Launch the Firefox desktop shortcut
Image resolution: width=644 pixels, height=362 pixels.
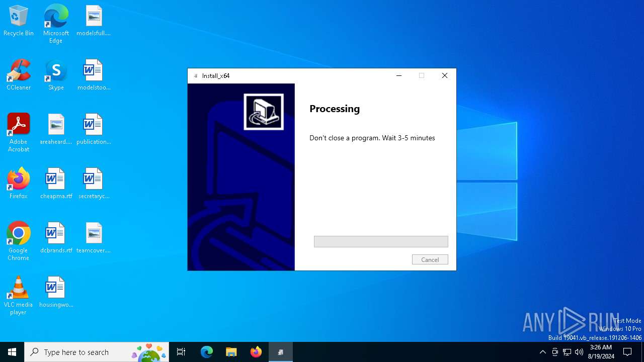tap(19, 184)
